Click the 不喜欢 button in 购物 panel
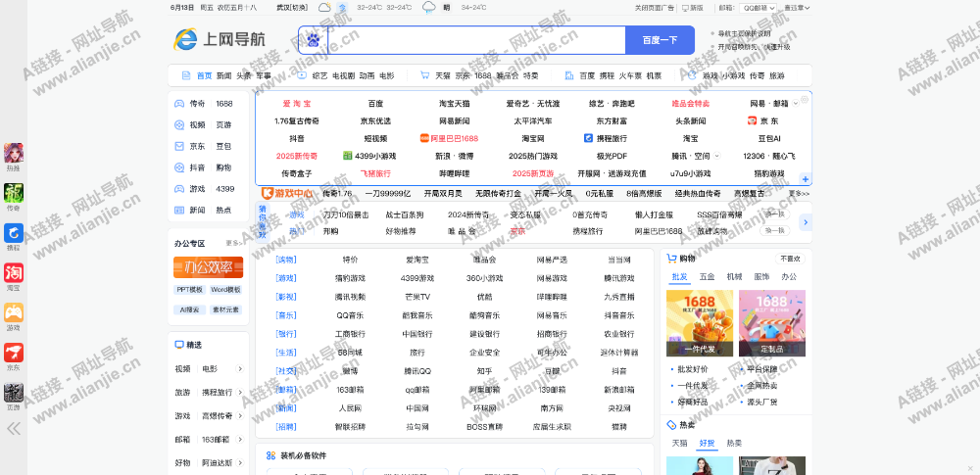The image size is (980, 475). coord(790,259)
